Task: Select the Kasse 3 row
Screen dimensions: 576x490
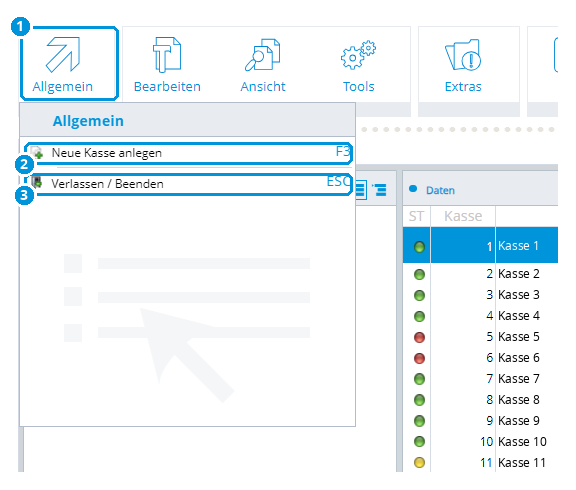Action: pyautogui.click(x=480, y=295)
